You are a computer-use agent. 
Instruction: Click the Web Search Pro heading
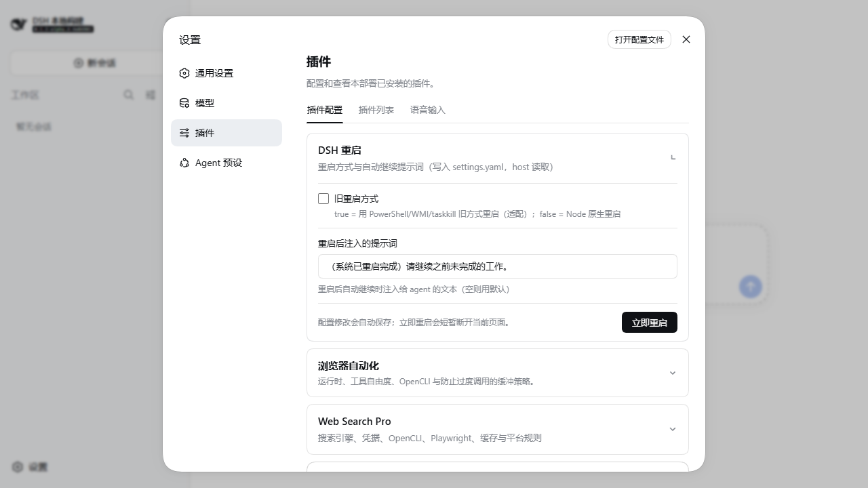pos(355,421)
